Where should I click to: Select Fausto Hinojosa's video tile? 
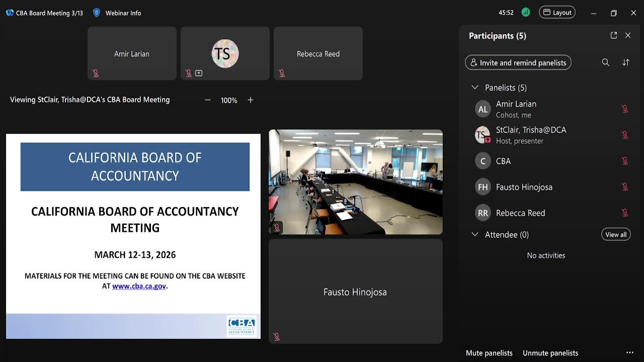point(356,291)
